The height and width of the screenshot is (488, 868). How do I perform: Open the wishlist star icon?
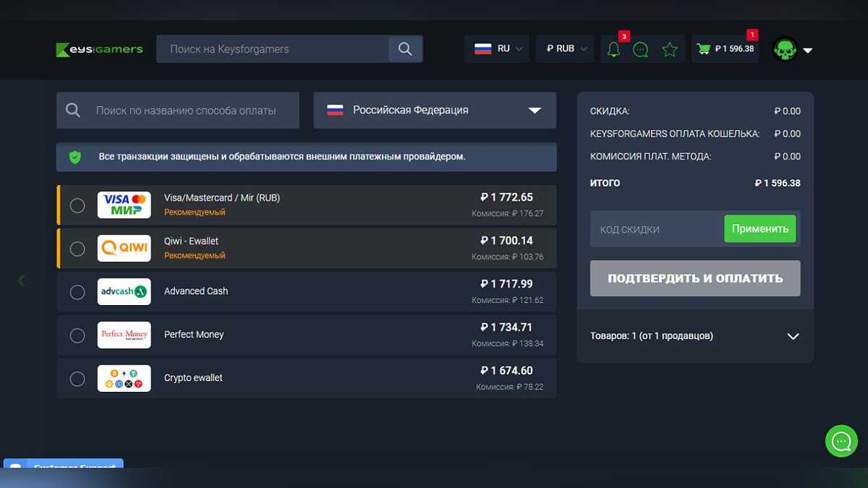point(670,50)
